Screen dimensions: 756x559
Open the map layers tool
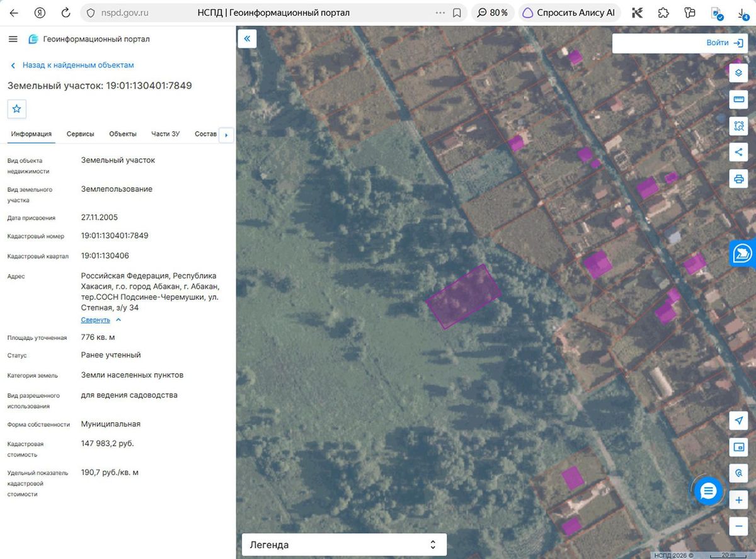pyautogui.click(x=739, y=73)
